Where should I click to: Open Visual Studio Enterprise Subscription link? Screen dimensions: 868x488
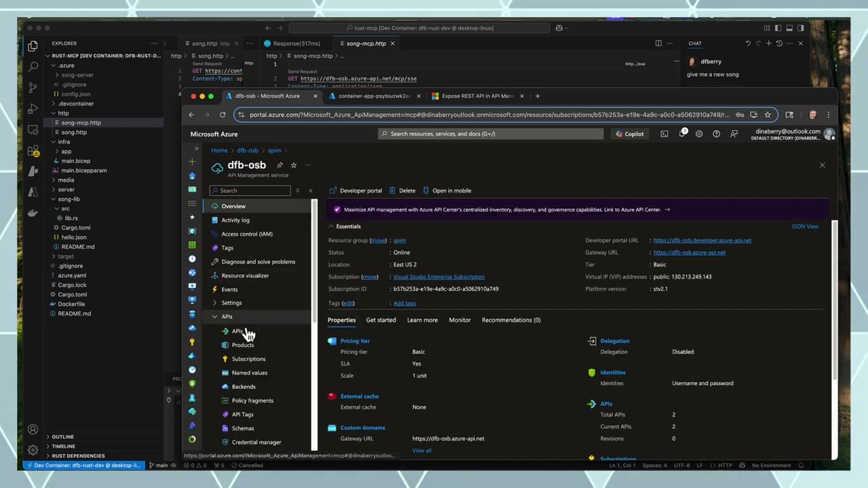(x=439, y=277)
